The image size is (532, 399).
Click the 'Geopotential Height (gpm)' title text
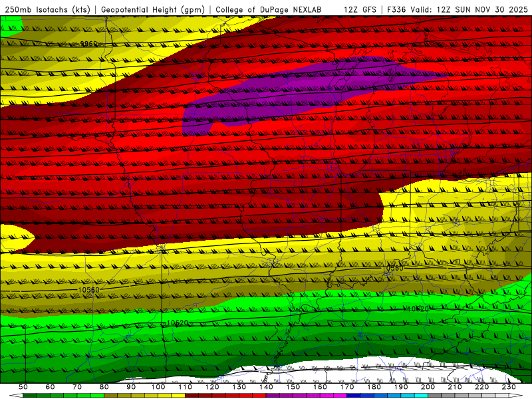click(153, 10)
